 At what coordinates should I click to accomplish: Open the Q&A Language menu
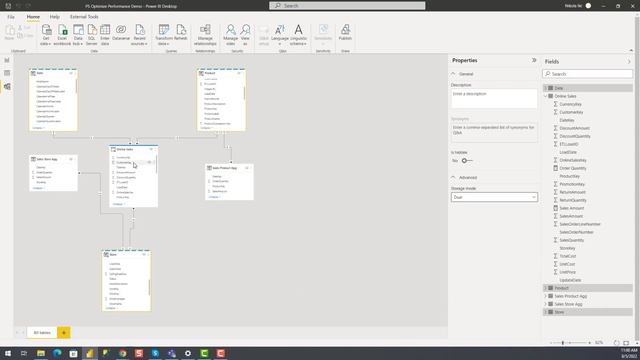(280, 35)
